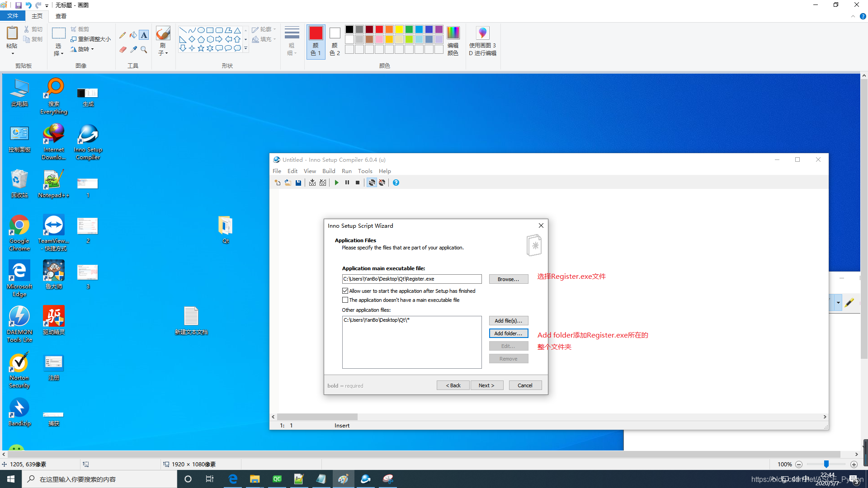This screenshot has width=868, height=488.
Task: Select the Pencil tool in Paint
Action: coord(123,35)
